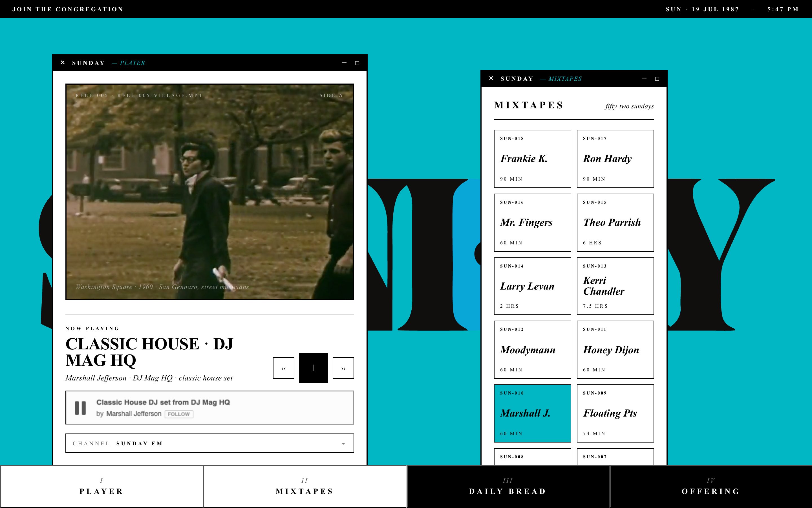Click the Marshall Jefferson classic house set subtitle
The height and width of the screenshot is (508, 812).
[x=149, y=378]
